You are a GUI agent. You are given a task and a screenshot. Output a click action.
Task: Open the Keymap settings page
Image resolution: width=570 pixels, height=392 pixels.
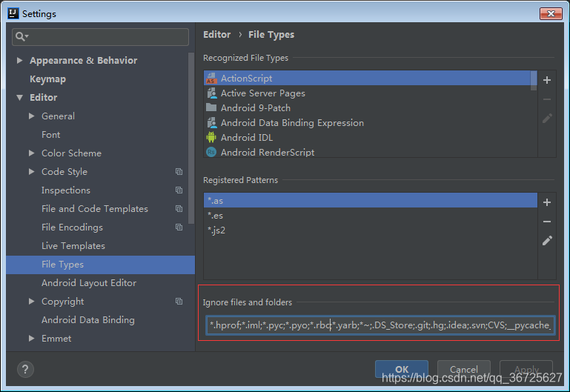(x=47, y=79)
